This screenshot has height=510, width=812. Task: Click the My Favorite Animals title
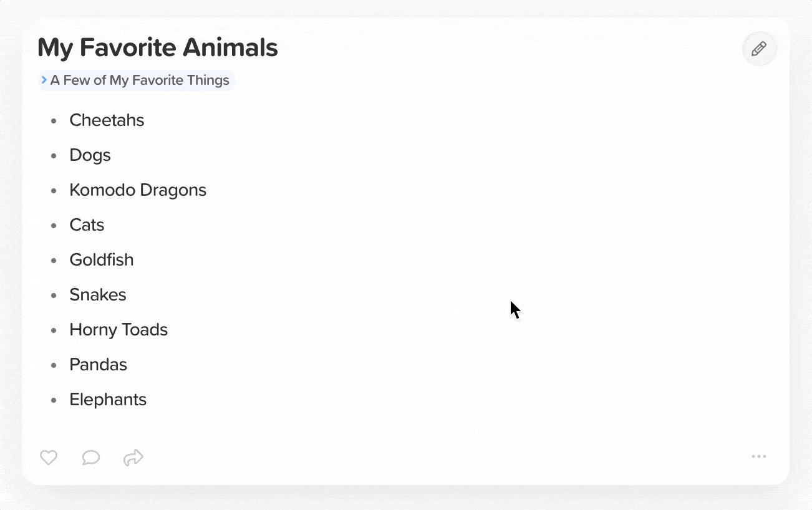pos(158,48)
